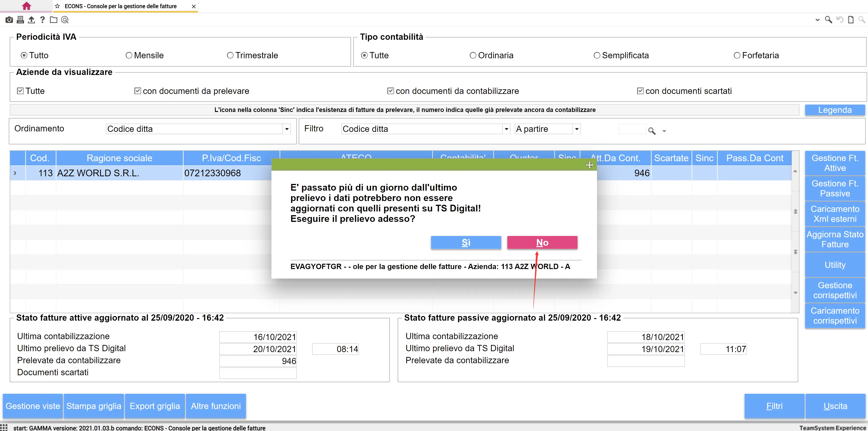868x431 pixels.
Task: Open the 'A partire' filter dropdown
Action: pos(576,129)
